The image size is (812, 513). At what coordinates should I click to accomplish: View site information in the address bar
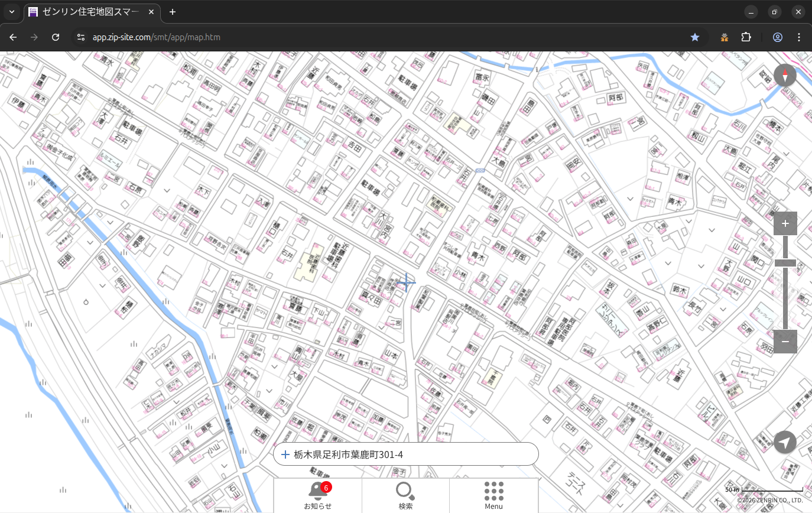point(80,37)
